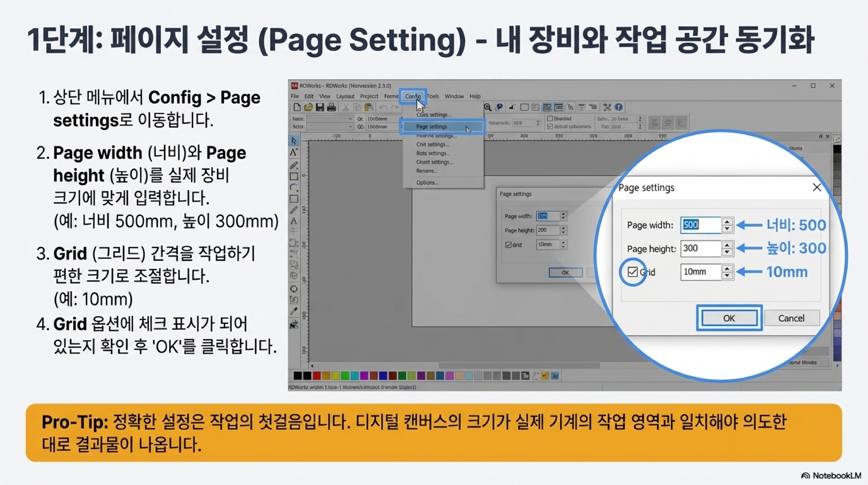Viewport: 868px width, 485px height.
Task: Increase Page width with up stepper arrow
Action: [x=727, y=222]
